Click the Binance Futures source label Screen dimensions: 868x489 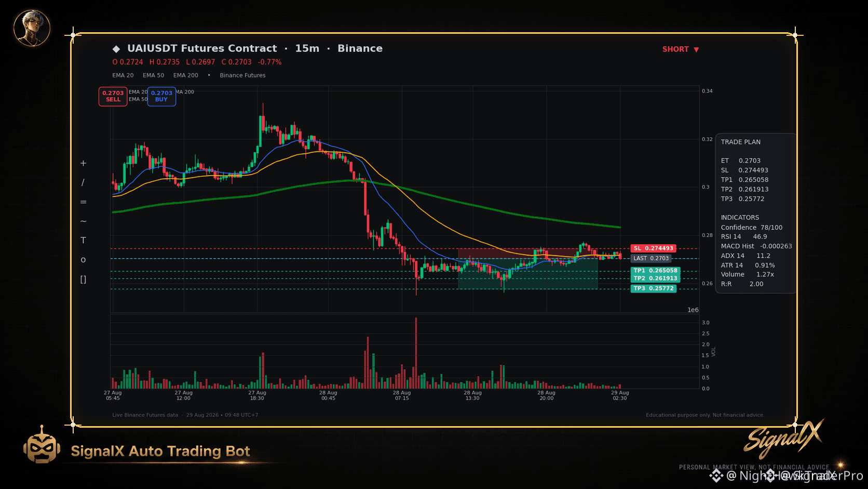(x=242, y=75)
